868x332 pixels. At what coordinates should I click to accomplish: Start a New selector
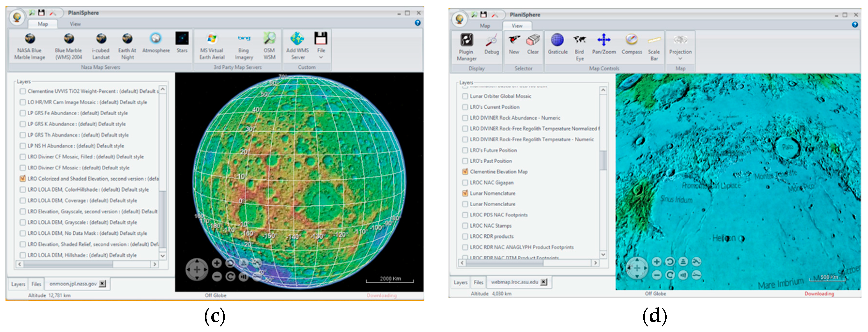click(514, 45)
